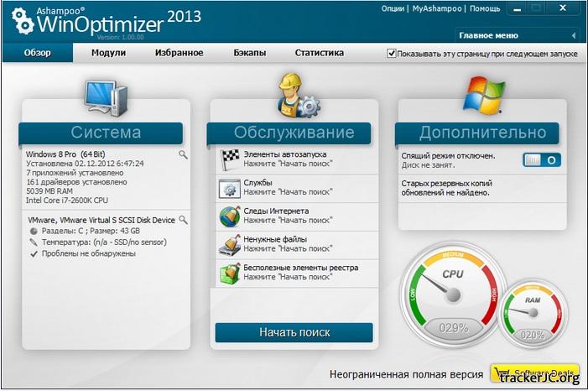Viewport: 588px width, 391px height.
Task: Close the WinOptimizer window
Action: [563, 8]
